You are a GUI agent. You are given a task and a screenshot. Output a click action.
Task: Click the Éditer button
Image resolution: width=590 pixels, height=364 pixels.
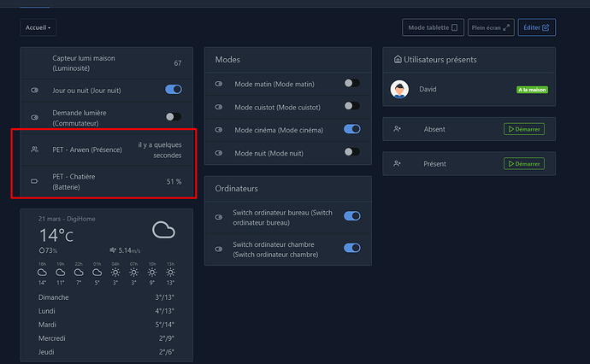point(536,27)
